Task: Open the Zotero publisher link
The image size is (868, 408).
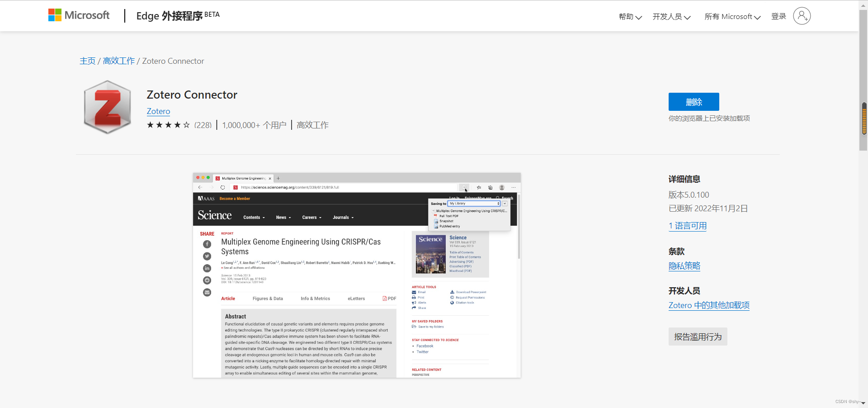Action: click(158, 111)
